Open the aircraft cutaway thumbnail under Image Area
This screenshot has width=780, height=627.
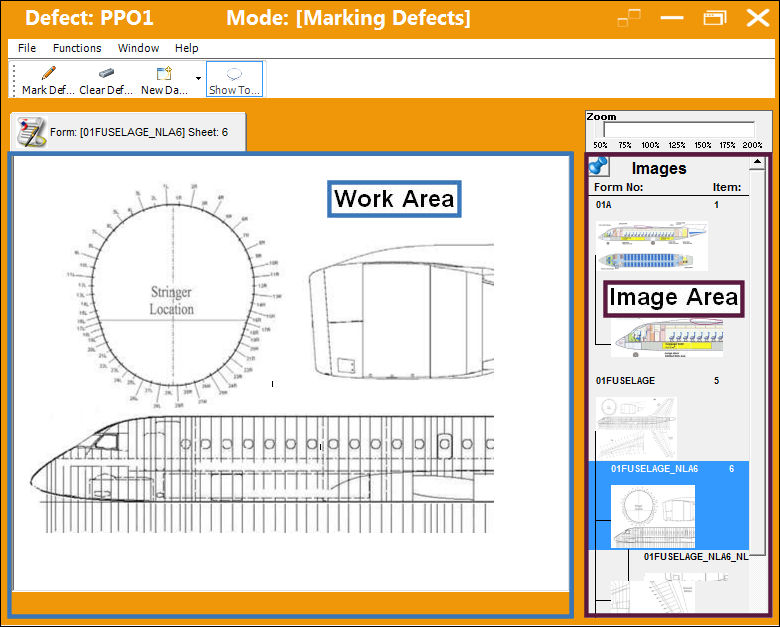point(667,338)
